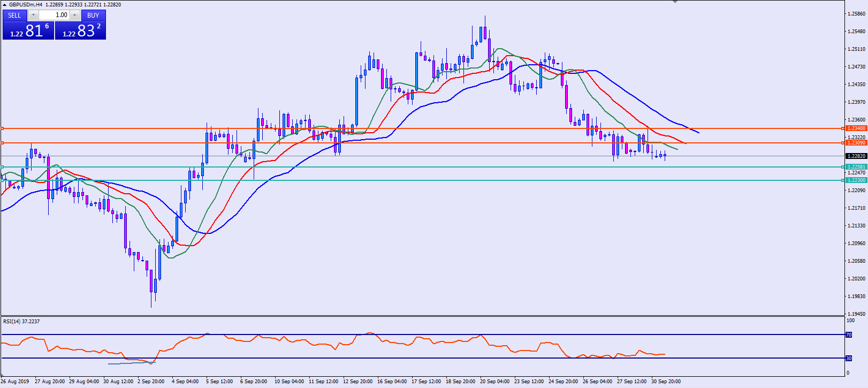
Task: Click the buy price 1.22832 tile
Action: pyautogui.click(x=81, y=31)
